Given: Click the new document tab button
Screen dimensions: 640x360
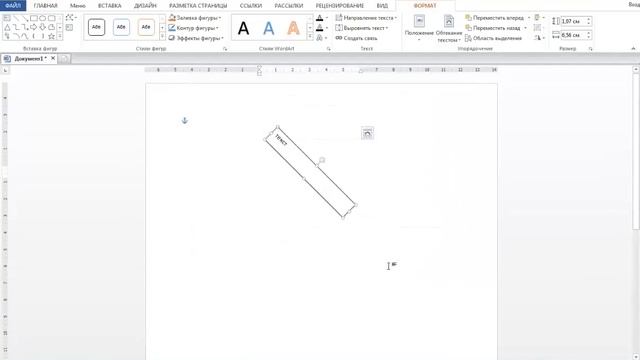Looking at the screenshot, I should [64, 59].
